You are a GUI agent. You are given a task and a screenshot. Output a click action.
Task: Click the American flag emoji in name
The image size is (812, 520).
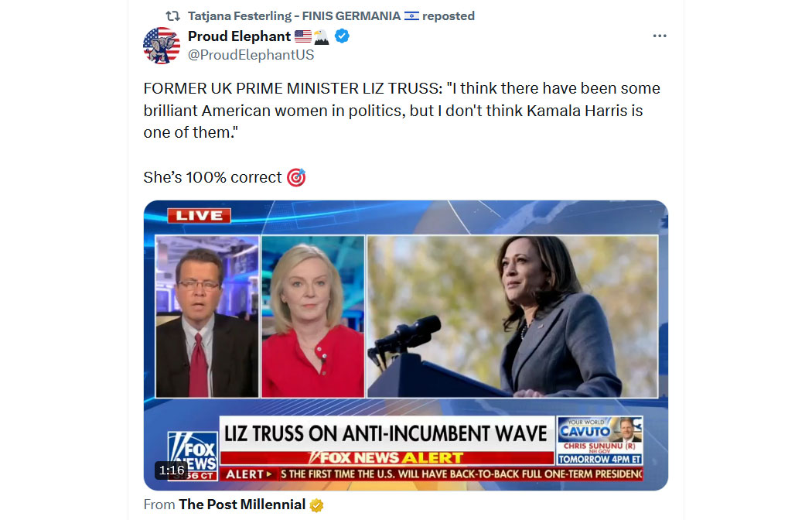[303, 36]
